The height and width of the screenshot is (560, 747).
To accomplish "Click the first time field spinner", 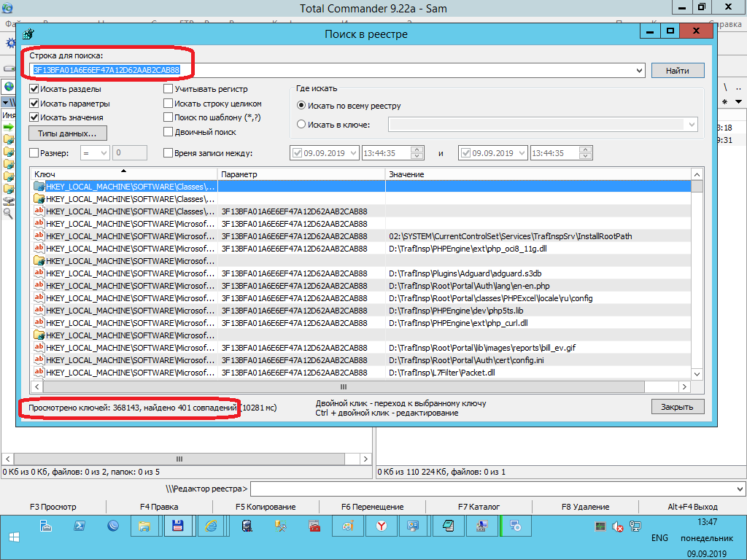I will (417, 153).
